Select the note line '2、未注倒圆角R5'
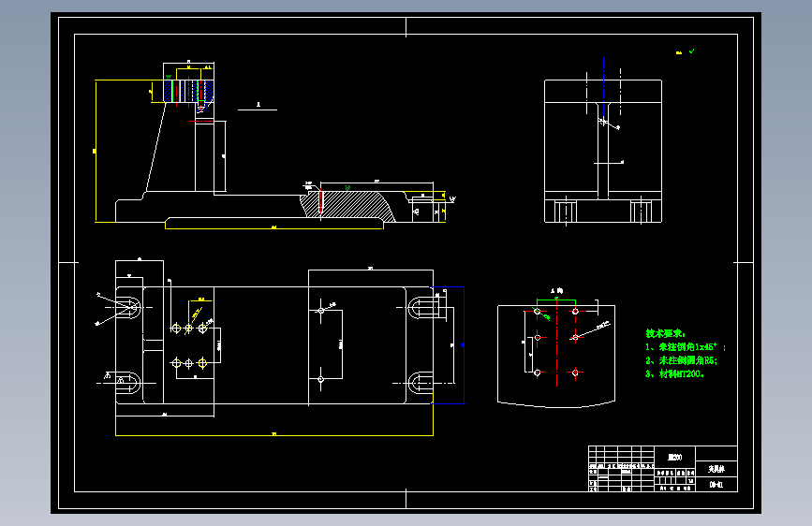The image size is (812, 526). coord(682,360)
